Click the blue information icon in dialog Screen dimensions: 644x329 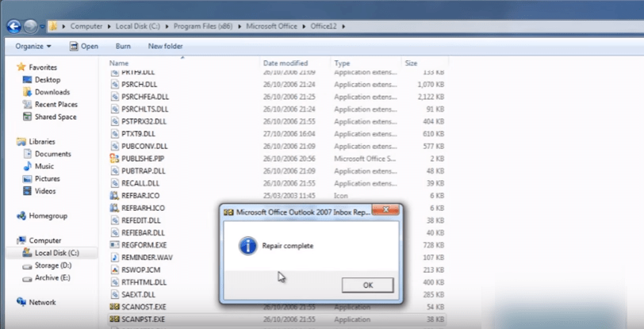pos(248,246)
